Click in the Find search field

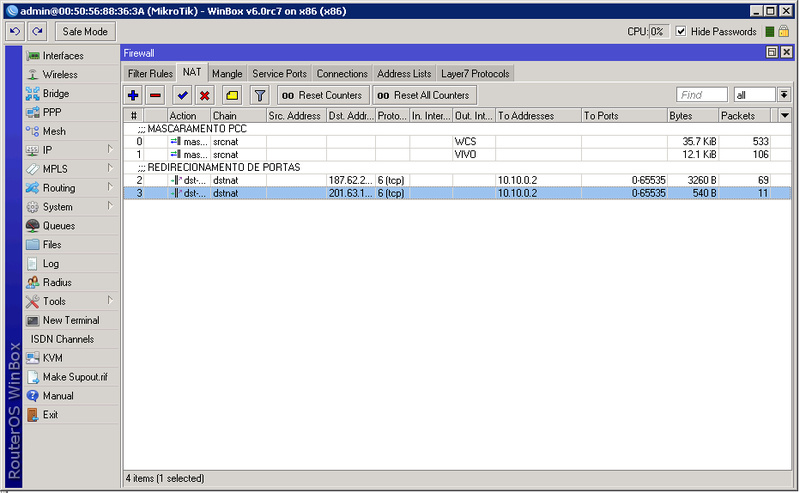pos(702,95)
